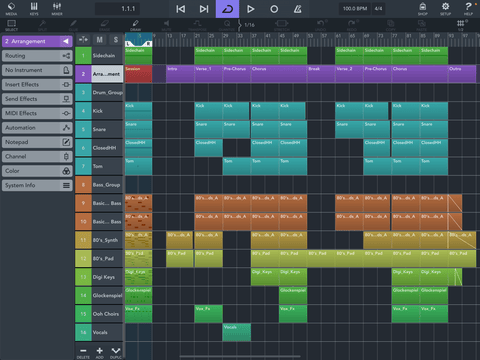Choose the Erase tool
The height and width of the screenshot is (360, 480).
[x=104, y=25]
